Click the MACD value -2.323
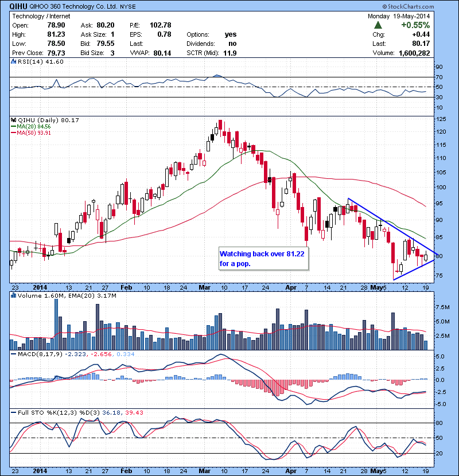The height and width of the screenshot is (476, 459). [75, 354]
